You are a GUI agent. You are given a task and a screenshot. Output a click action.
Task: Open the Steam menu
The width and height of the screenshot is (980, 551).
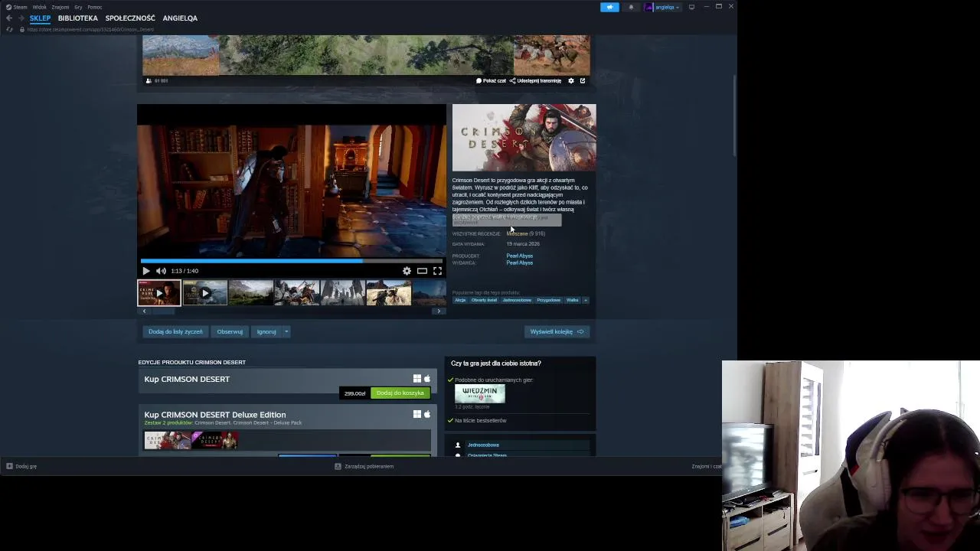click(x=17, y=7)
